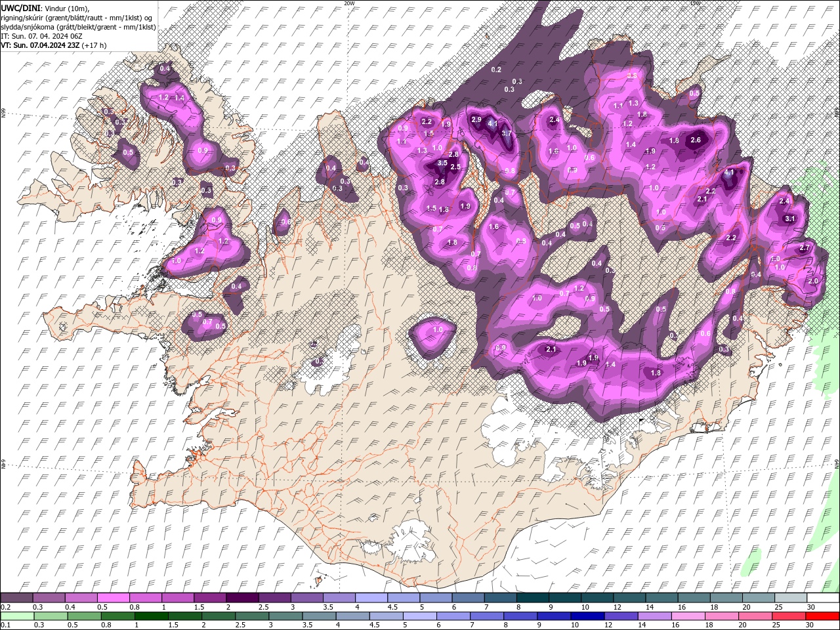Select the darkest purple snow swatch starting at 2

click(x=242, y=598)
